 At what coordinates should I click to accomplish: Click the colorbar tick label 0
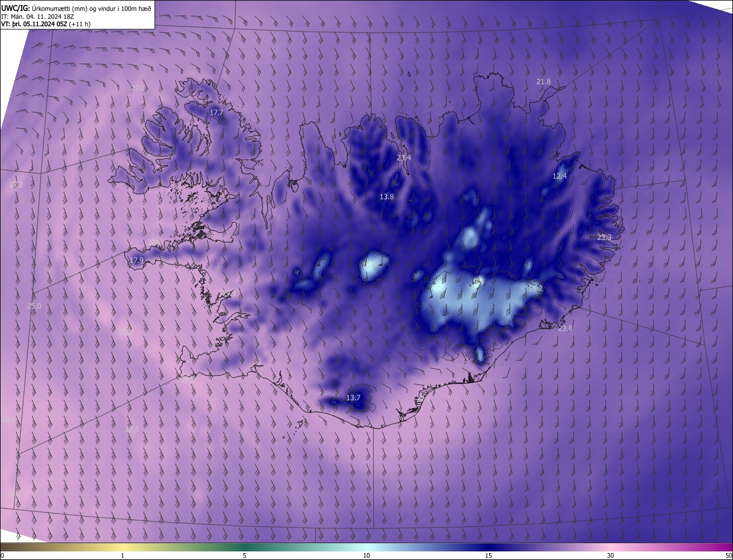[x=2, y=556]
